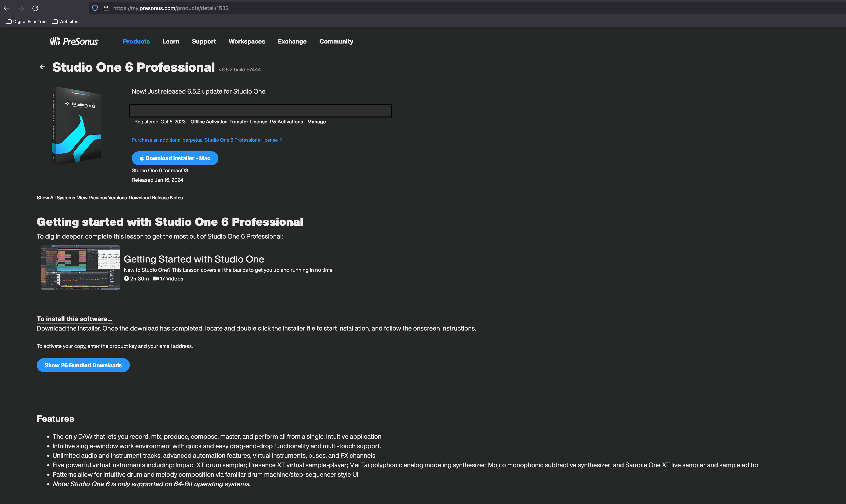Click 'Registered: Oct 5, 2023' text
Viewport: 846px width, 504px height.
(160, 122)
